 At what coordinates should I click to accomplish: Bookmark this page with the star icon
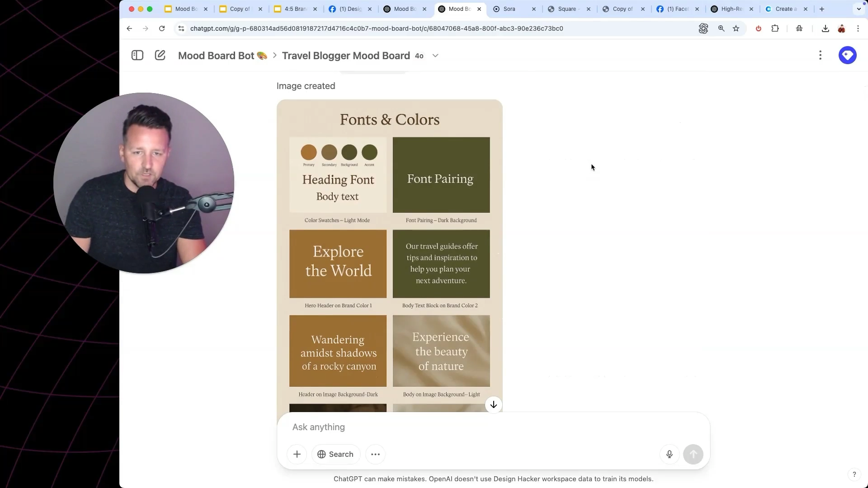(x=736, y=28)
